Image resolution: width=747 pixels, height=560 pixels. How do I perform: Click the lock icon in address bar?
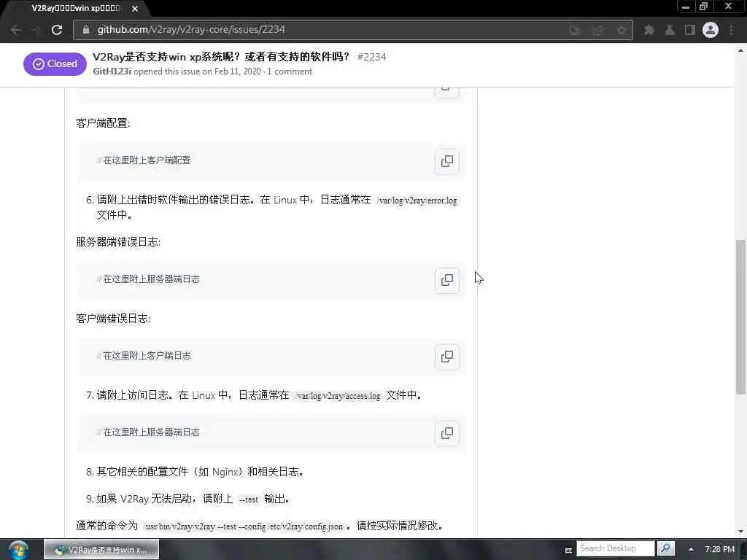coord(86,29)
